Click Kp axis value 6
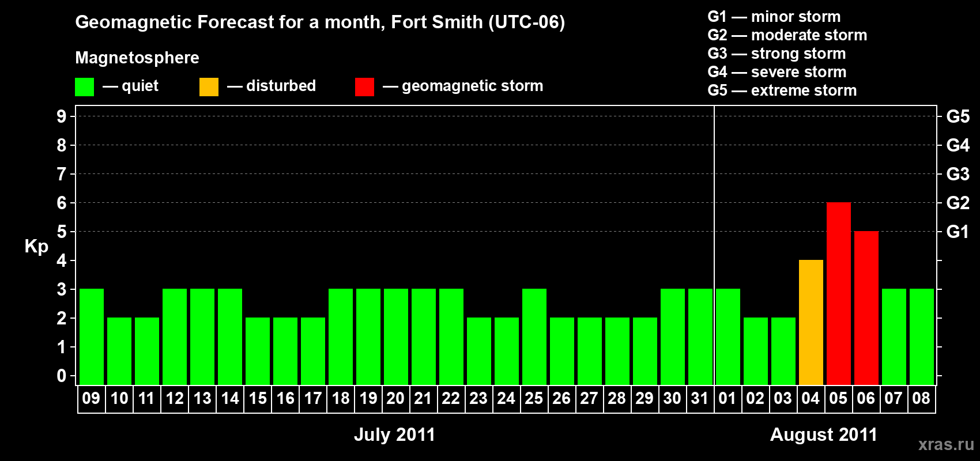 62,203
